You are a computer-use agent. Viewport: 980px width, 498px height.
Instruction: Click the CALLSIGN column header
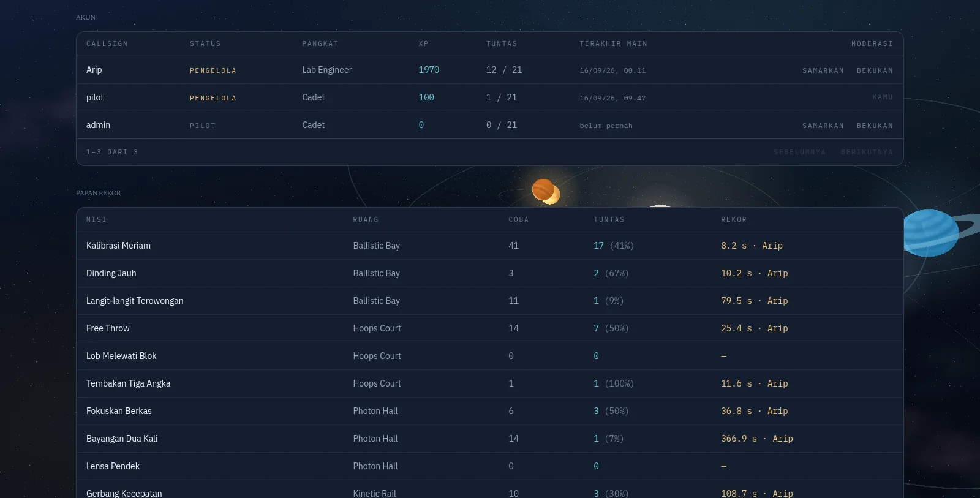pos(107,43)
